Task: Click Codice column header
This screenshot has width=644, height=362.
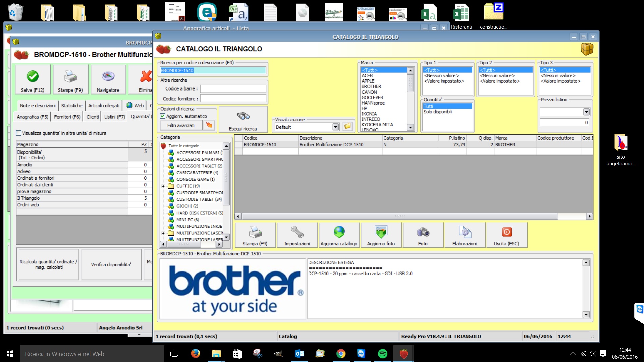Action: (x=270, y=138)
